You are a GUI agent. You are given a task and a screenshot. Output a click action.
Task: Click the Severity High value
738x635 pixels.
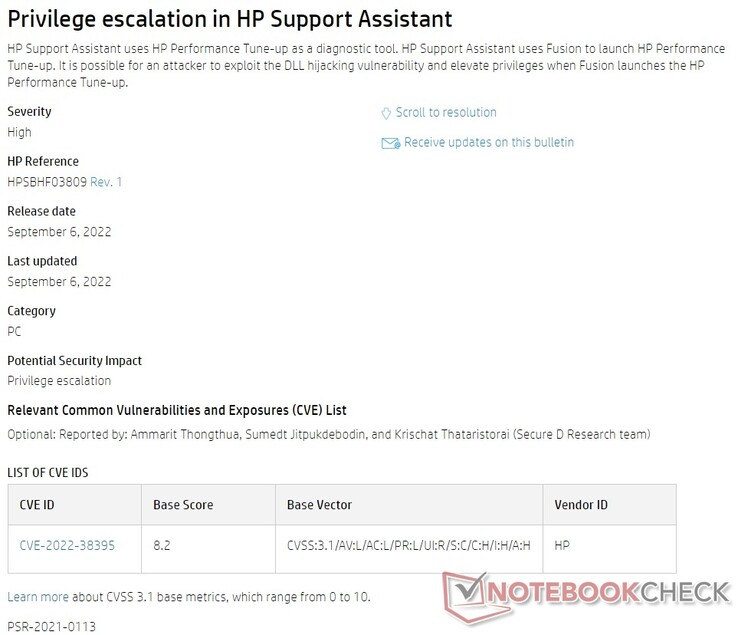click(x=19, y=132)
